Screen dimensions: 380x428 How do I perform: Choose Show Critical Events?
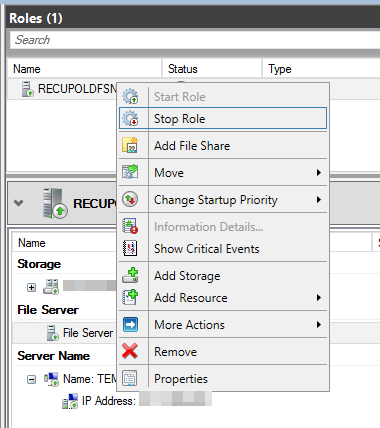(223, 249)
